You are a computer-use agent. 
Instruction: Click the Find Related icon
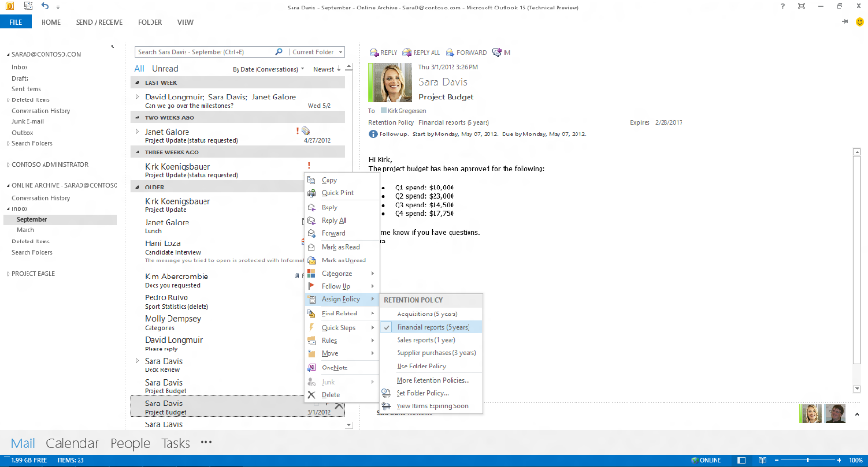click(311, 313)
